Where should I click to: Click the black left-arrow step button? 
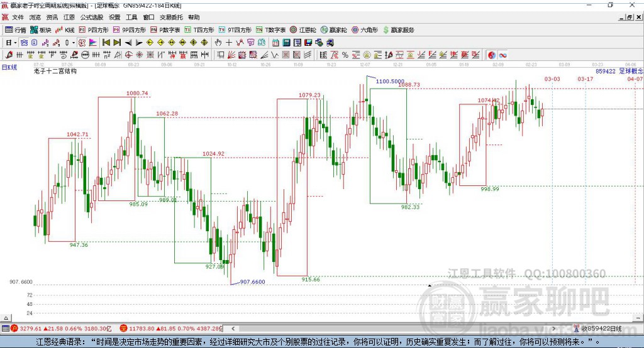(x=128, y=42)
